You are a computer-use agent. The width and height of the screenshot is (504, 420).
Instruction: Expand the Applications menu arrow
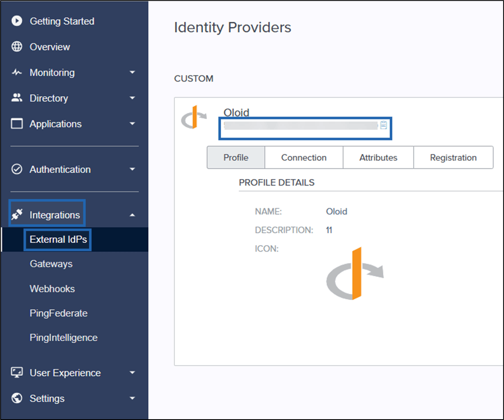[x=132, y=124]
